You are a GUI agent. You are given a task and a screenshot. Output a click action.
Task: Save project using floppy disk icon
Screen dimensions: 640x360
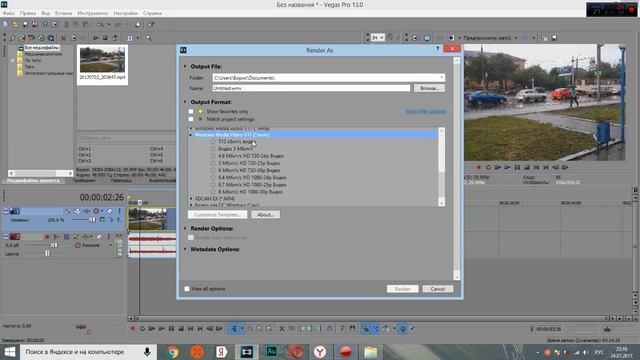point(25,24)
